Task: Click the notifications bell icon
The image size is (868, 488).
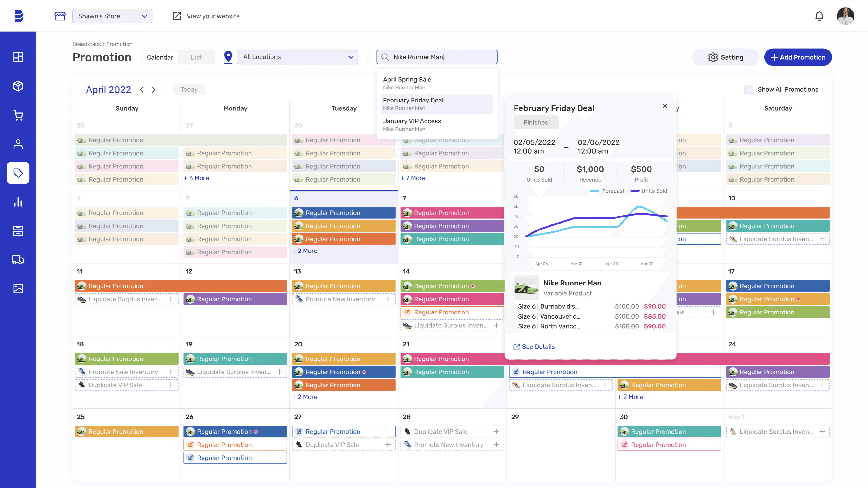Action: point(819,16)
